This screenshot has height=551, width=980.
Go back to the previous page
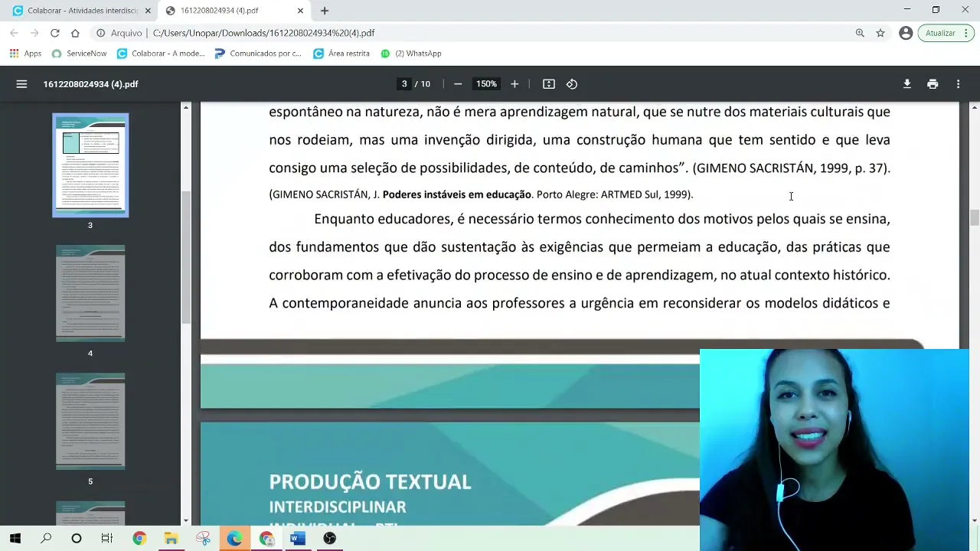[14, 33]
